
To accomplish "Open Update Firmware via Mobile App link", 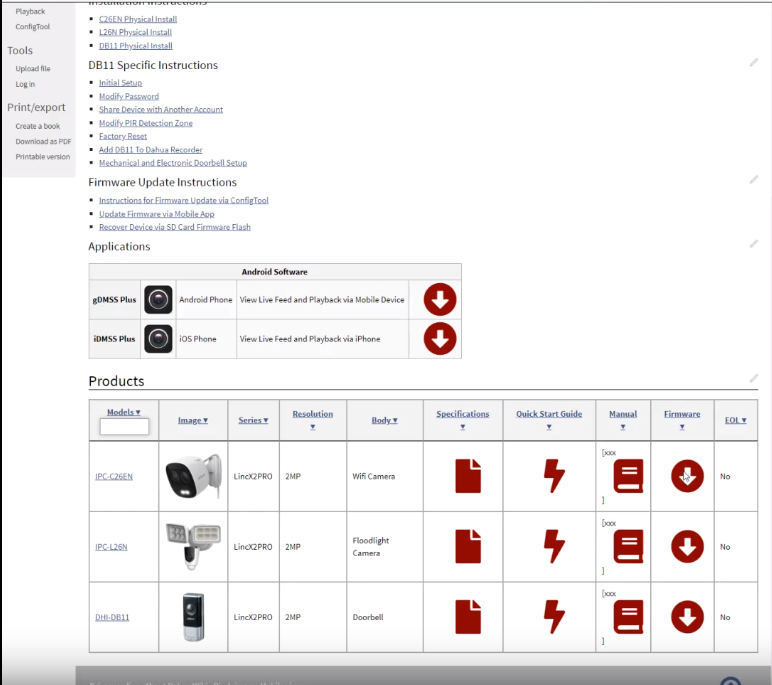I will [157, 214].
